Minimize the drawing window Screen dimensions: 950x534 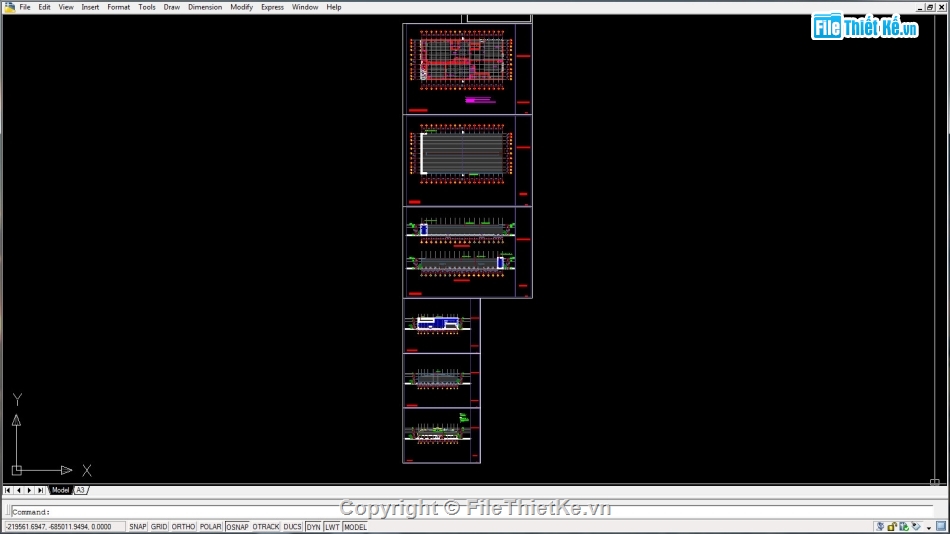point(920,7)
